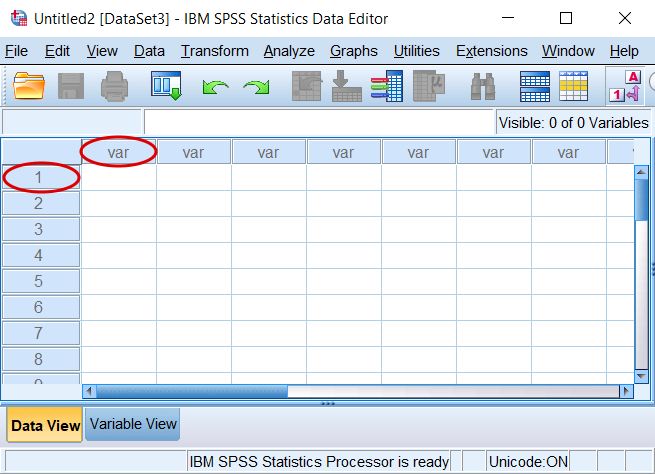The image size is (655, 474).
Task: Click the Insert Cases icon
Action: click(x=535, y=86)
